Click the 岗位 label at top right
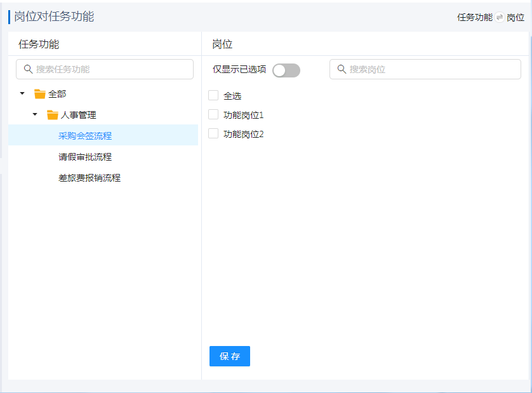The image size is (532, 393). point(515,18)
